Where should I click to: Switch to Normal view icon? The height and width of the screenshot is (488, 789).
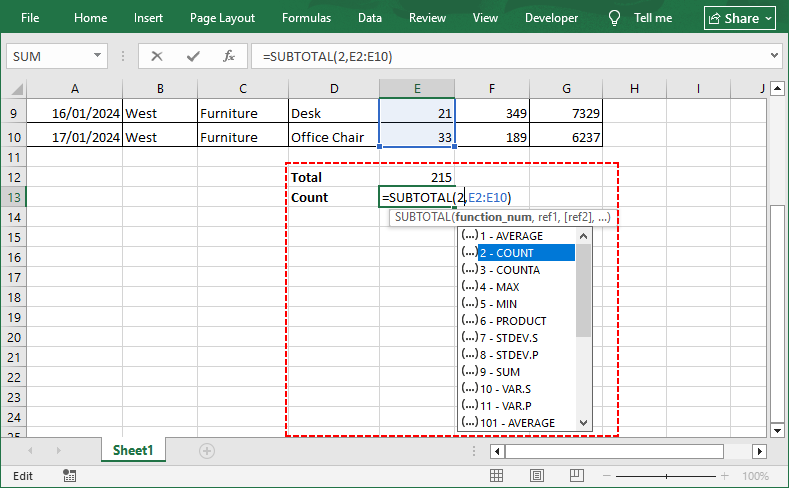496,475
